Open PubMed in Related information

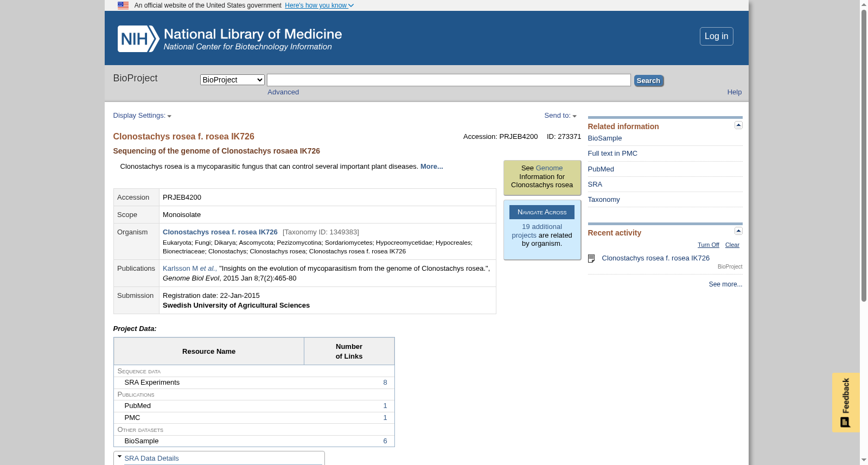click(x=601, y=169)
